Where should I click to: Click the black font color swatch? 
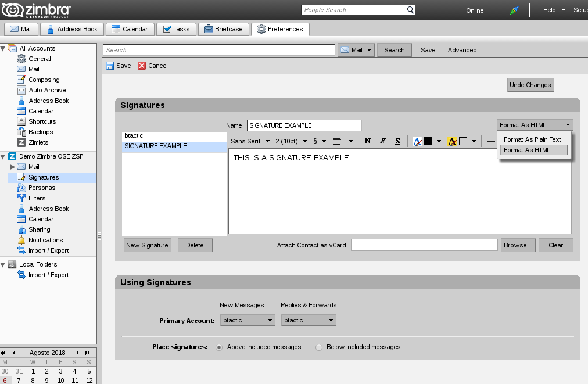coord(428,141)
